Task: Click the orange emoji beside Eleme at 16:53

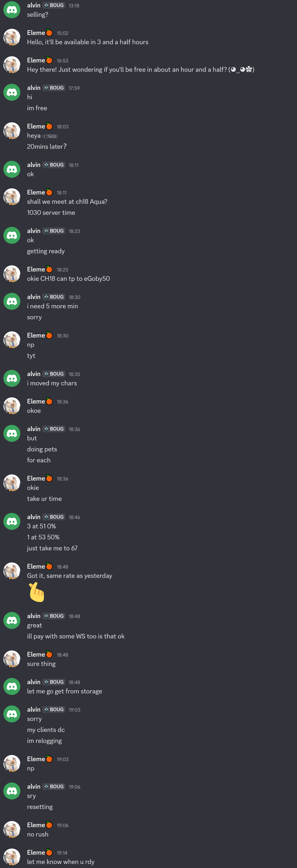Action: [x=49, y=60]
